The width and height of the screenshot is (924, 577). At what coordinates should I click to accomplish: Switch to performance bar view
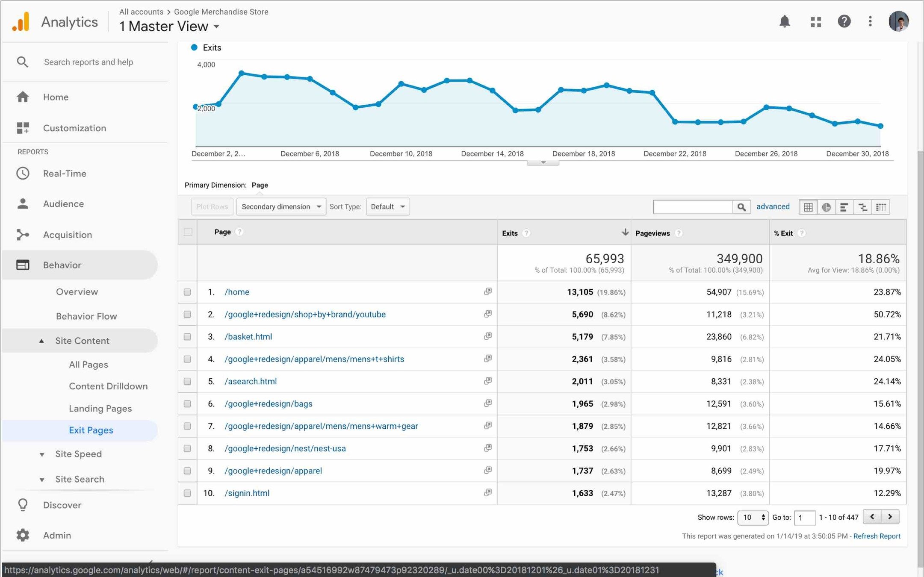[x=844, y=207]
